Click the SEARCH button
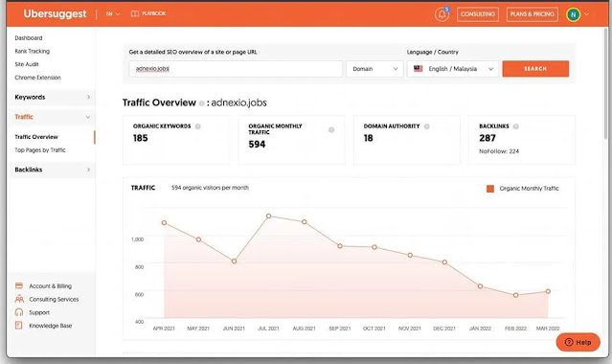This screenshot has height=364, width=612. coord(535,69)
